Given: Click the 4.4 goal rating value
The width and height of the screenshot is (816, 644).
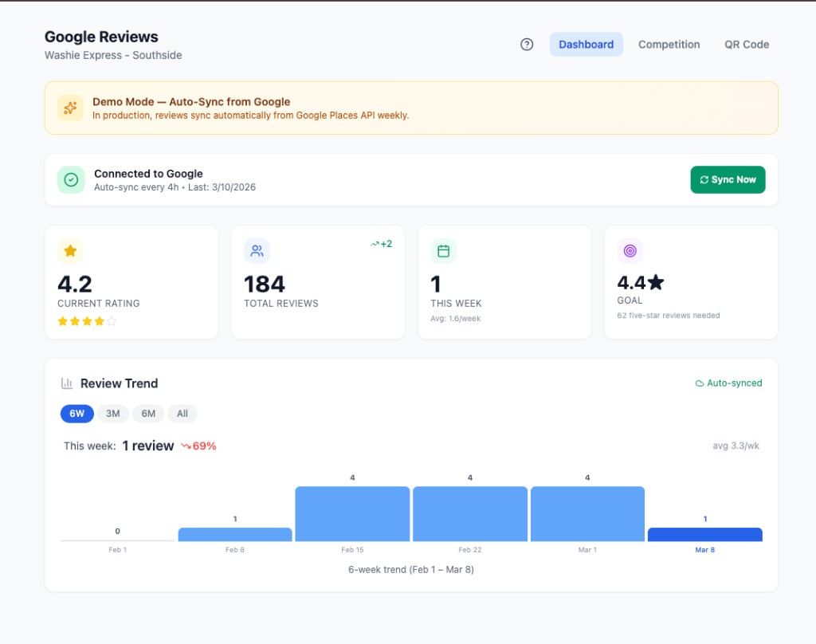Looking at the screenshot, I should click(x=641, y=283).
